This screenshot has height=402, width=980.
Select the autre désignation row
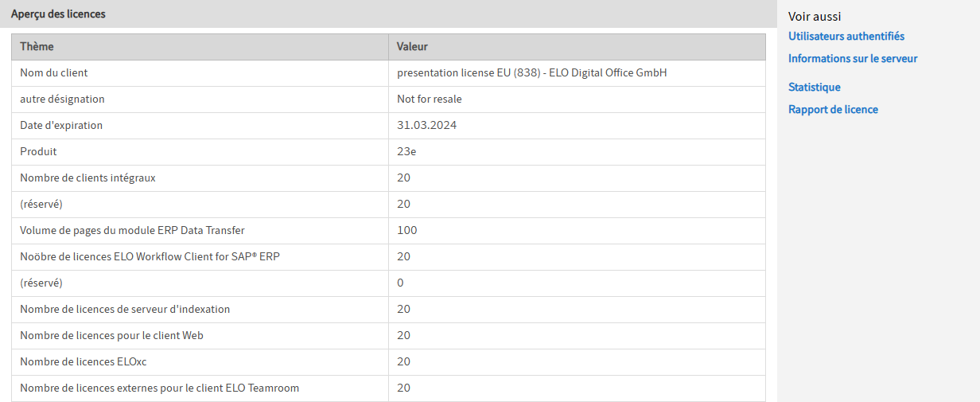388,100
